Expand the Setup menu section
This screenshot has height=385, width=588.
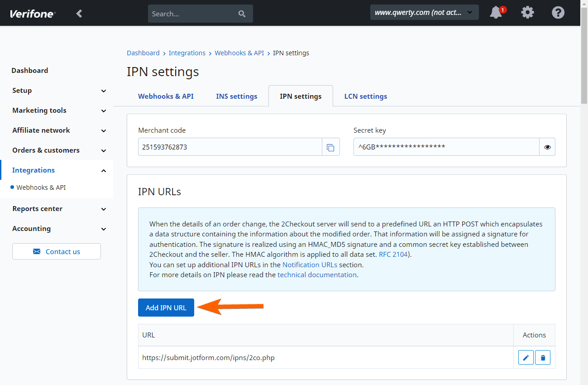[104, 91]
